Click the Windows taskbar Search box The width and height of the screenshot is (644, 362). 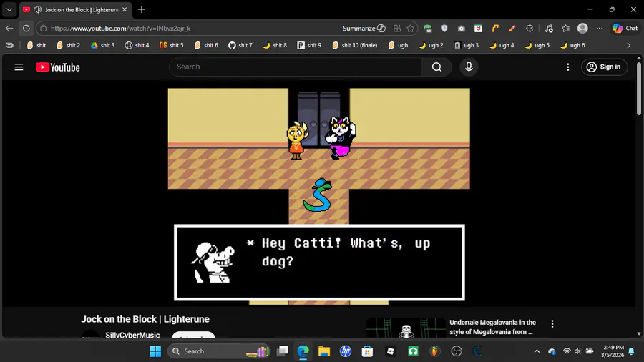[218, 351]
